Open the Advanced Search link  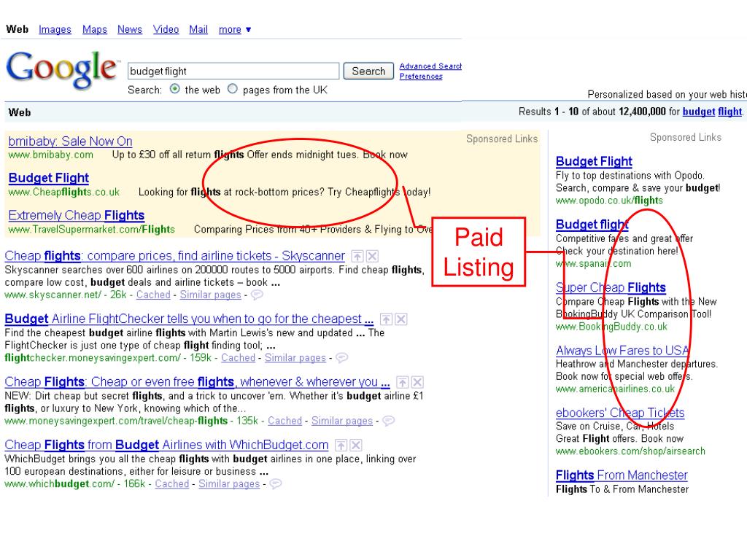[430, 66]
